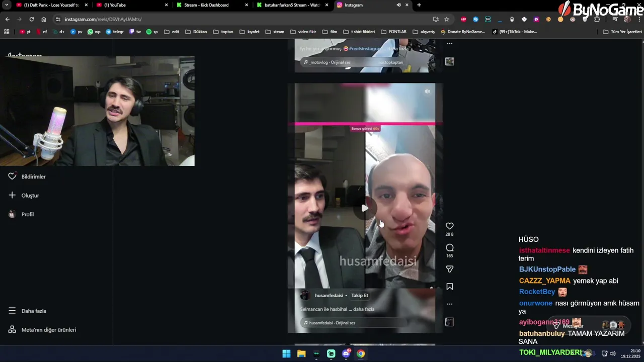Expand caption with 'daha fazla'

pos(364,309)
